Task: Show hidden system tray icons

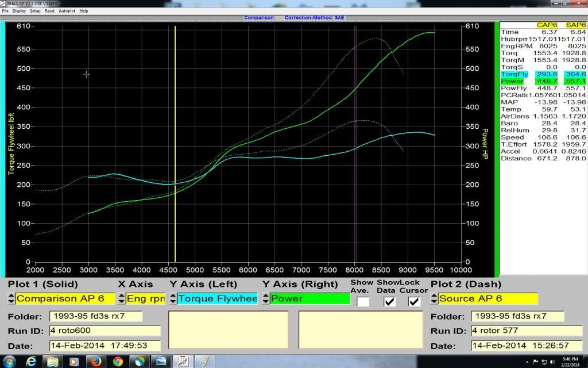Action: pos(528,362)
